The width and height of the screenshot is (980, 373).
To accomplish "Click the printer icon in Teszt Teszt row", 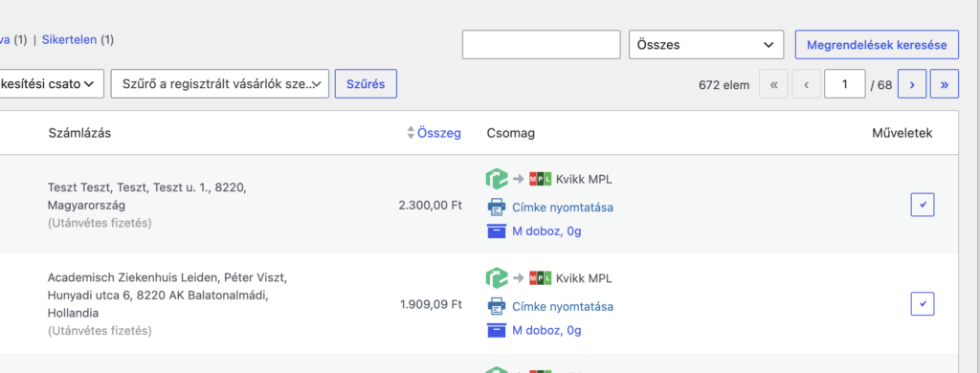I will pos(496,207).
